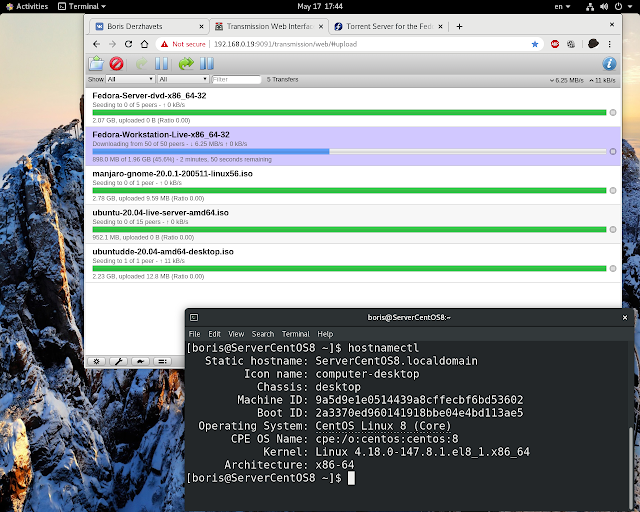Open terminal Search menu
This screenshot has height=512, width=640.
pos(263,334)
